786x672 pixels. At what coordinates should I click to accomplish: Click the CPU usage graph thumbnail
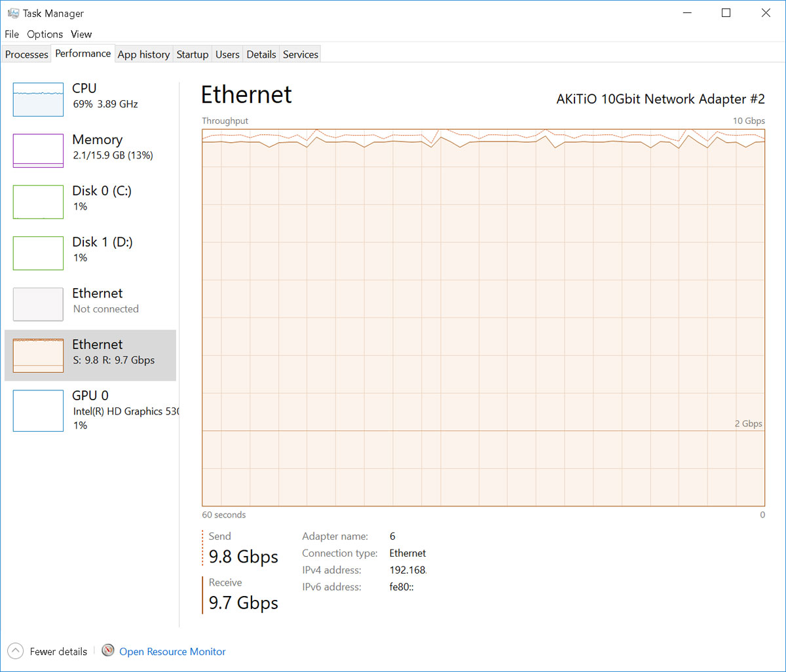coord(38,100)
